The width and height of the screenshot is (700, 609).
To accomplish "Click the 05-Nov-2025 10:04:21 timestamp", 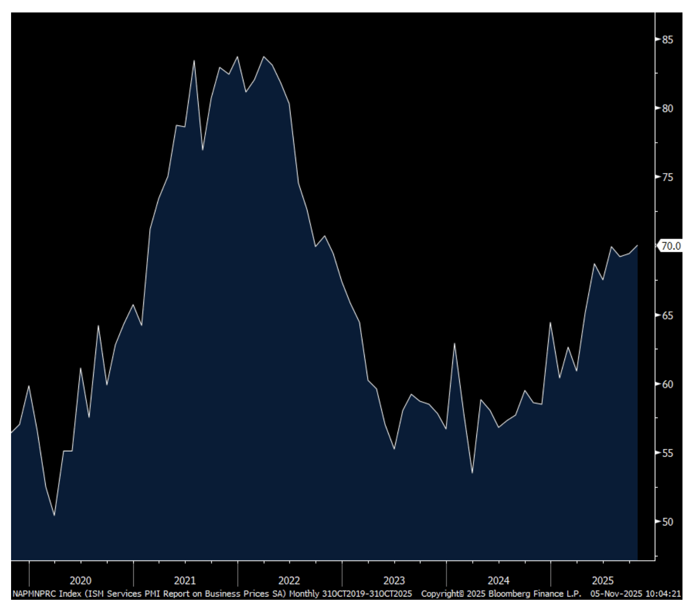I will [x=635, y=594].
